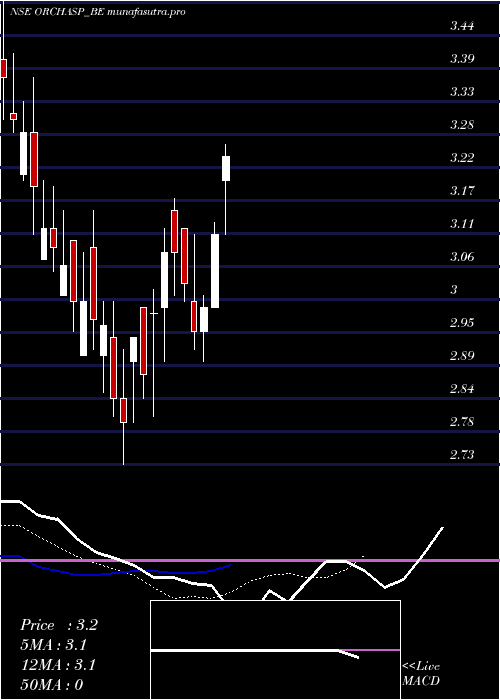500x700 pixels.
Task: Click the 2.84 price axis label
Action: 462,389
